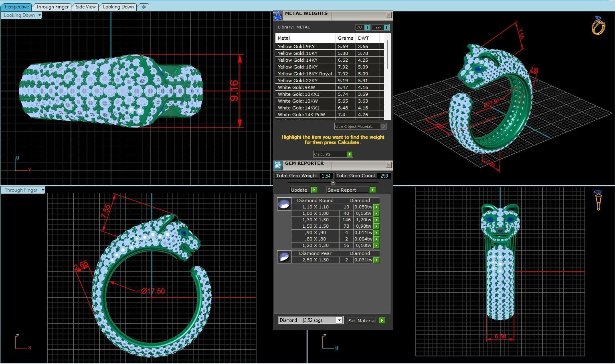615x364 pixels.
Task: Select the White Gold:10KX1 row
Action: pos(330,94)
